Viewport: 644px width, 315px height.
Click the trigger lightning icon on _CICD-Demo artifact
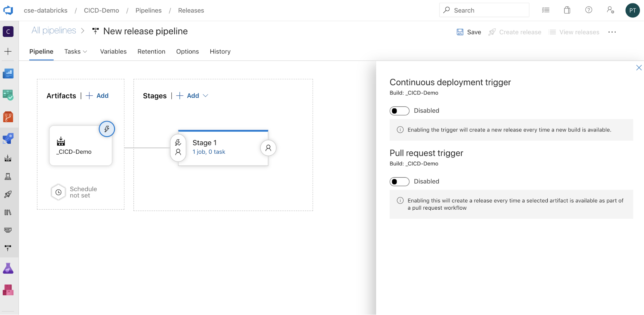[107, 129]
